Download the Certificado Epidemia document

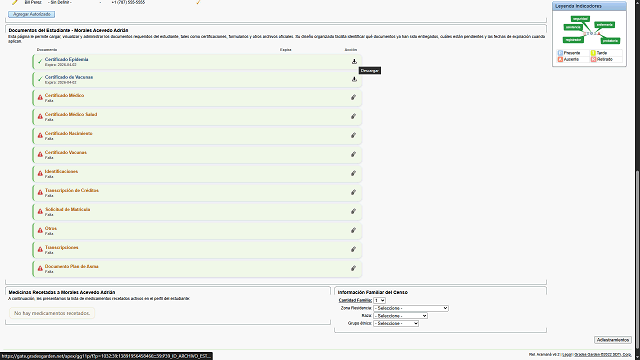(354, 62)
